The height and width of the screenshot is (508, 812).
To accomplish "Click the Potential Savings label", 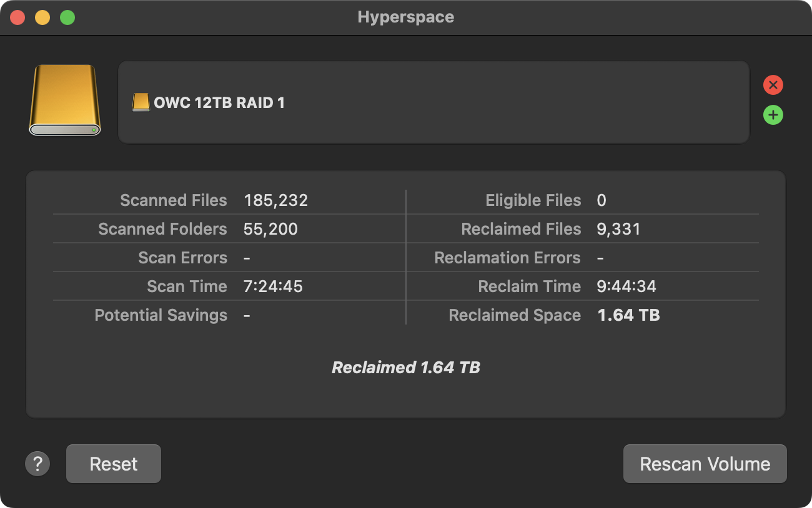I will [x=161, y=315].
